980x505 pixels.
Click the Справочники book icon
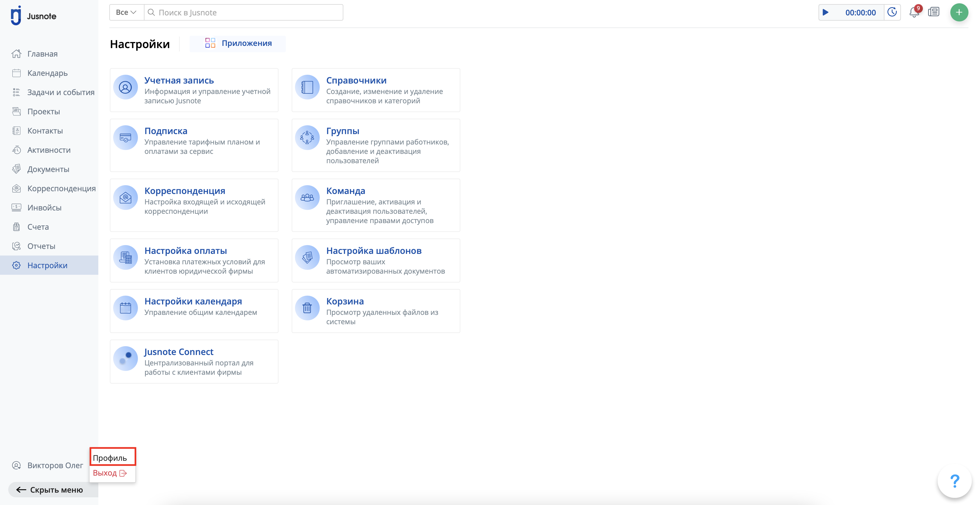click(x=307, y=87)
